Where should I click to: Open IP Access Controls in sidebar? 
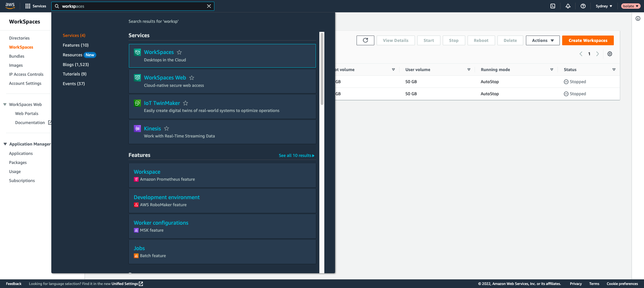click(x=26, y=74)
